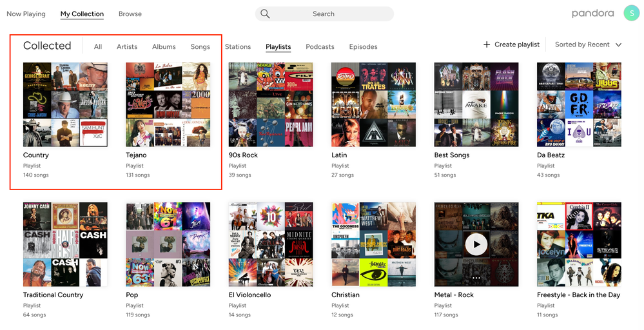This screenshot has height=330, width=644.
Task: Play the Metal - Rock playlist
Action: point(476,244)
